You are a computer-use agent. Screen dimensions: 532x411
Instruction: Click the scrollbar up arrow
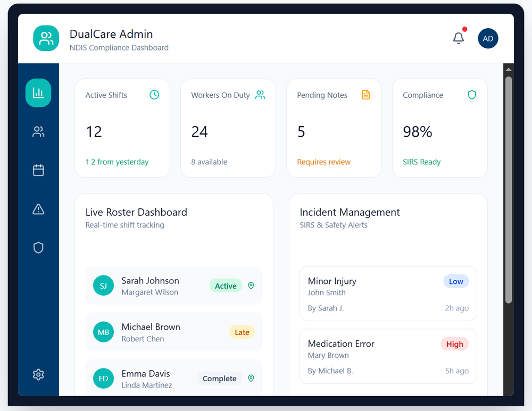pyautogui.click(x=509, y=70)
